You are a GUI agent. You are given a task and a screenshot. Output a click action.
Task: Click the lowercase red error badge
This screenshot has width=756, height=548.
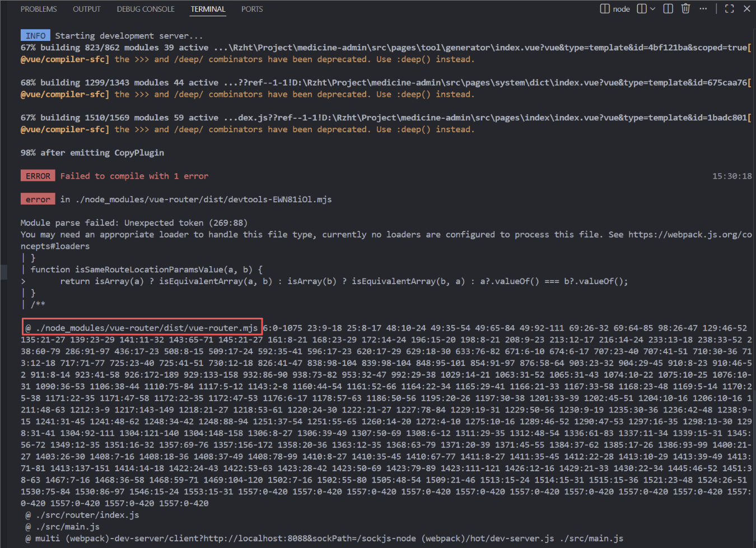coord(38,199)
